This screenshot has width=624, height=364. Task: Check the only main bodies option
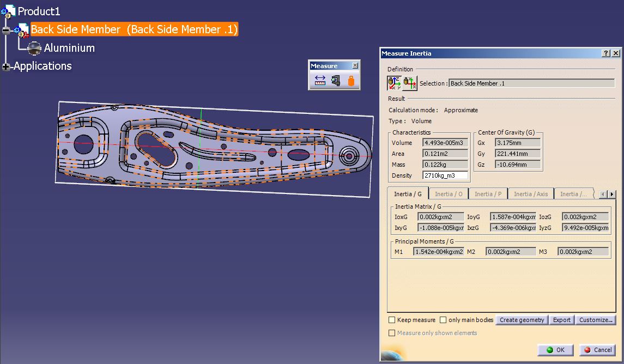point(443,320)
